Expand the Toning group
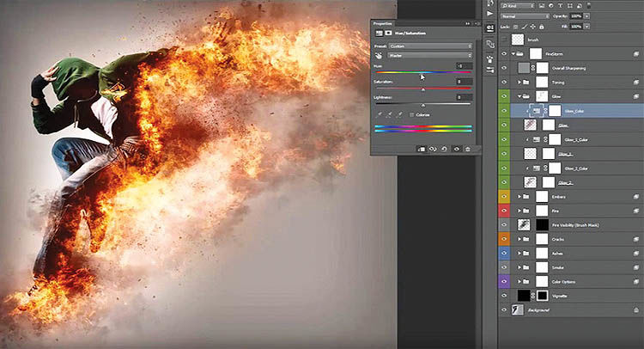Viewport: 644px width, 349px height. pos(519,83)
